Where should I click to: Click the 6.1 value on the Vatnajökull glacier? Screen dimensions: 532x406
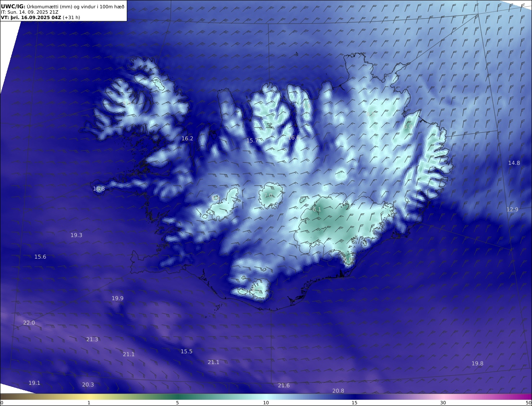click(317, 210)
